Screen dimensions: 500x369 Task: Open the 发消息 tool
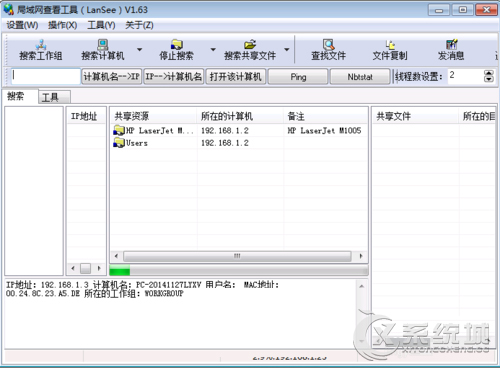(451, 50)
